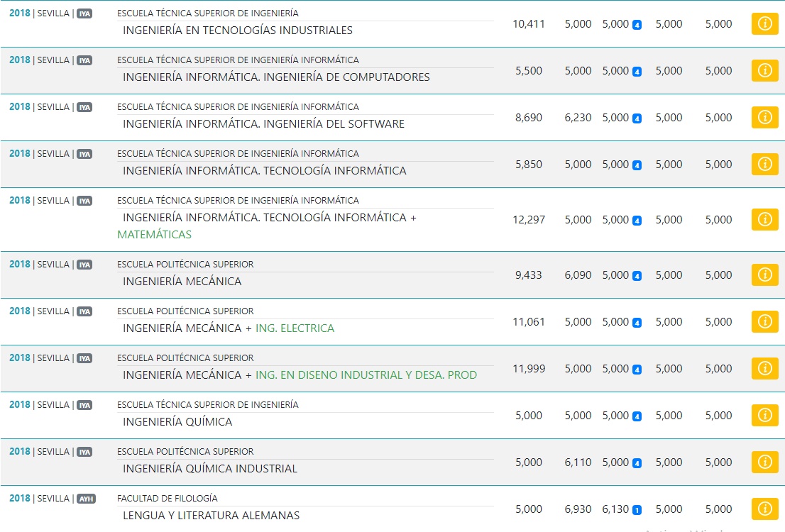785x532 pixels.
Task: Select the INGENIERÍA QUÍMICA degree name
Action: tap(177, 421)
